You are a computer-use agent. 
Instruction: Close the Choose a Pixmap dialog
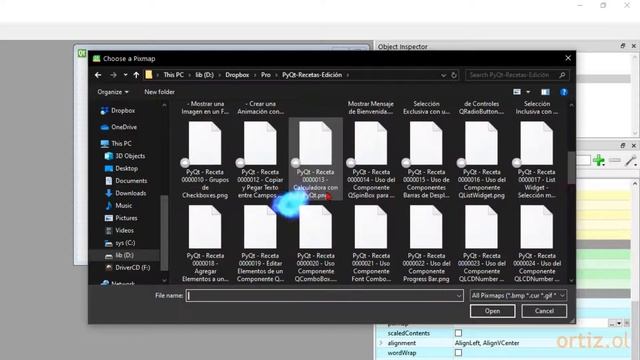tap(568, 58)
